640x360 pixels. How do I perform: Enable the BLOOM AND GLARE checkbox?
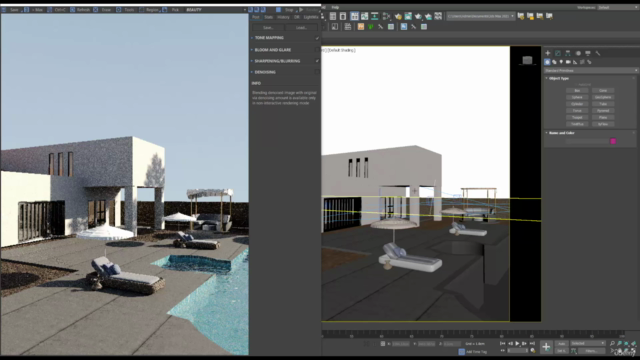tap(317, 50)
